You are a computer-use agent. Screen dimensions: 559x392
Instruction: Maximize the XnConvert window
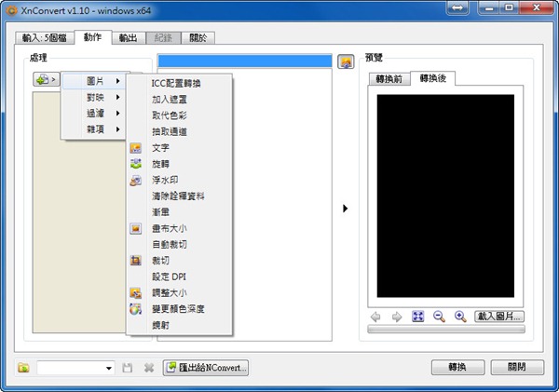coord(509,7)
